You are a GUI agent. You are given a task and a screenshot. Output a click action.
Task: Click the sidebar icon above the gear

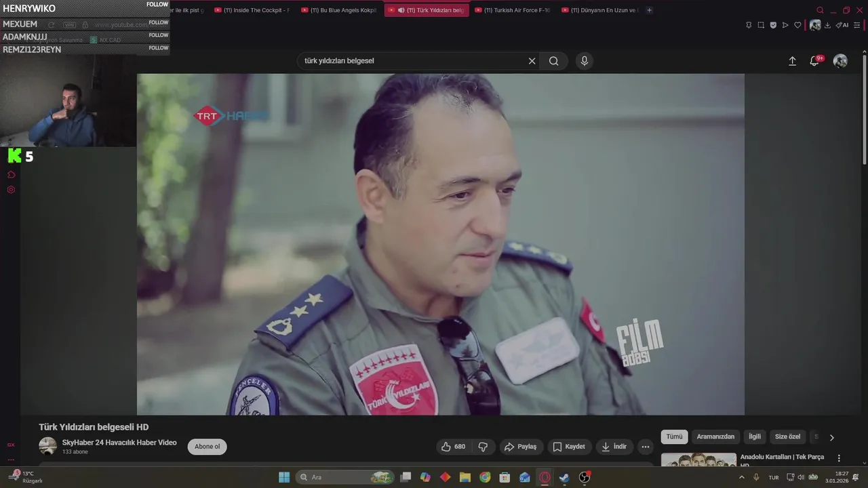(11, 175)
